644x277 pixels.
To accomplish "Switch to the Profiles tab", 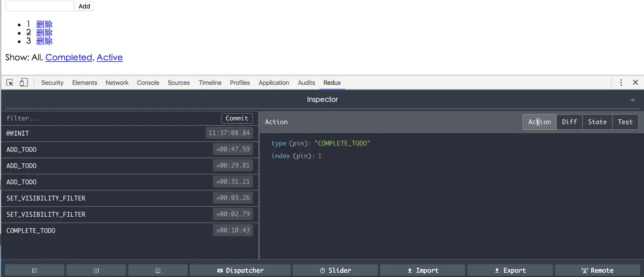I will click(x=240, y=83).
